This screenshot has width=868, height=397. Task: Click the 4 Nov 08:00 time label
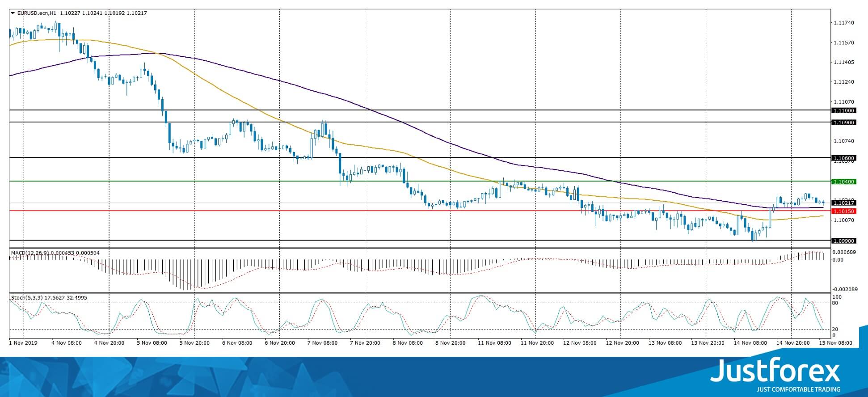[x=67, y=343]
